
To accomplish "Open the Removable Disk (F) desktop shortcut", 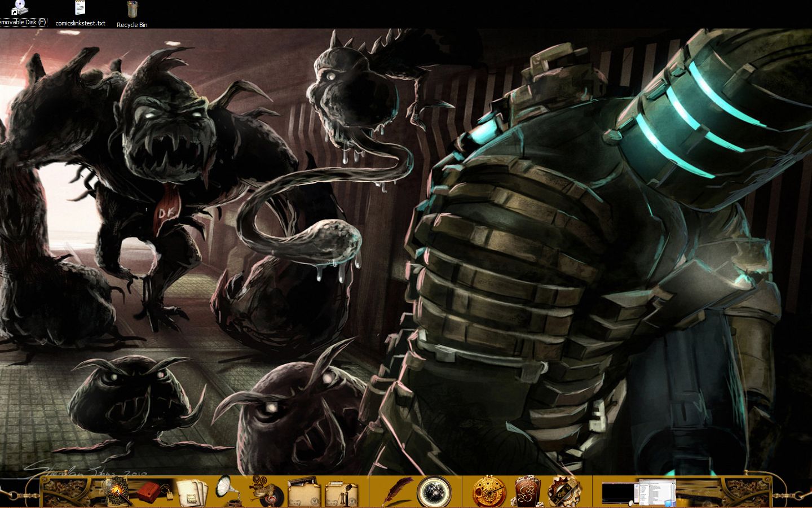I will 20,14.
